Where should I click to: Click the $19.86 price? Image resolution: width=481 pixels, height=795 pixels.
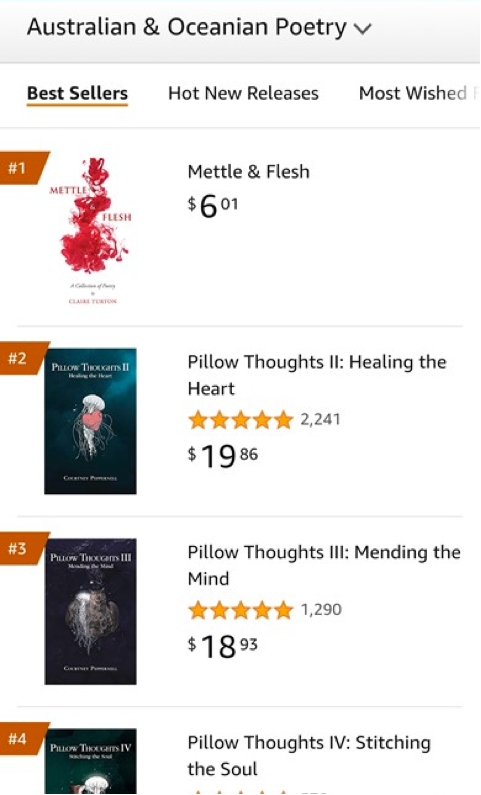point(223,456)
